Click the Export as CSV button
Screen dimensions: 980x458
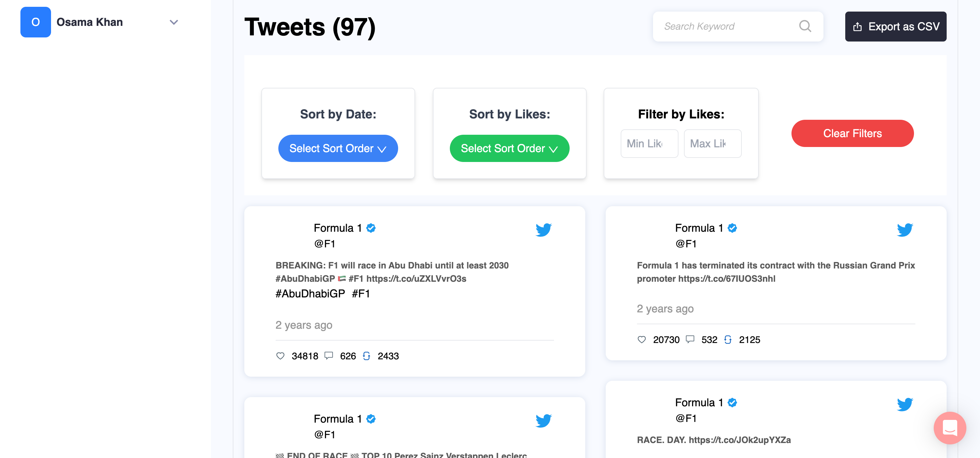[x=896, y=27]
